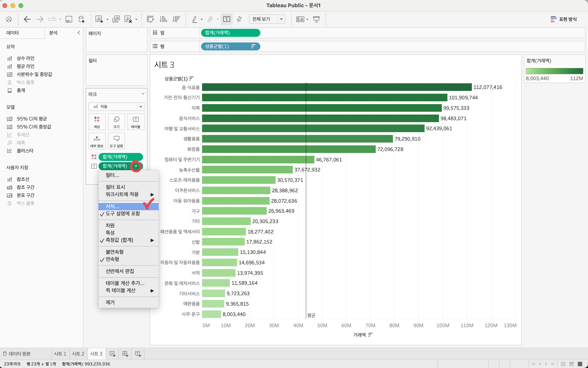Toggle the show mark labels toolbar icon
The width and height of the screenshot is (588, 368).
(226, 19)
